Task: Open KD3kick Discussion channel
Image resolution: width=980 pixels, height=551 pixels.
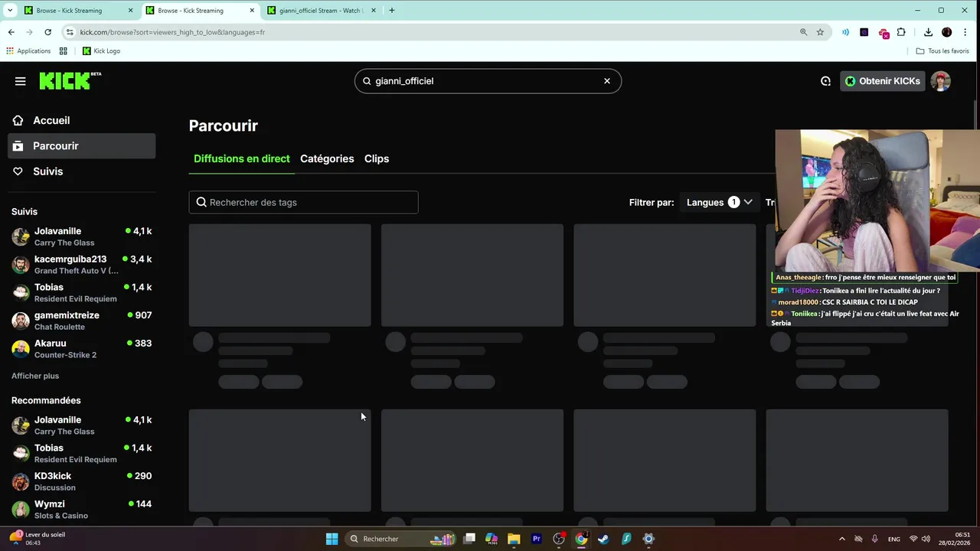Action: (x=82, y=481)
